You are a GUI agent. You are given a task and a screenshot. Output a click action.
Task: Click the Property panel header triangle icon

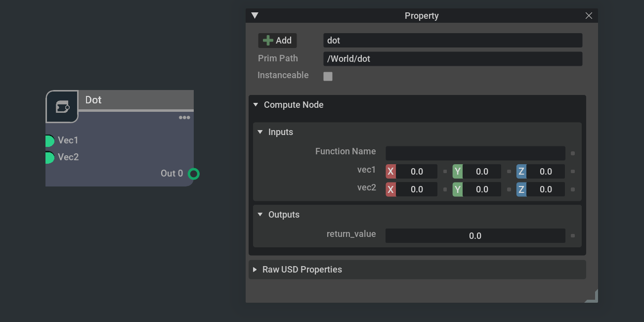[255, 16]
